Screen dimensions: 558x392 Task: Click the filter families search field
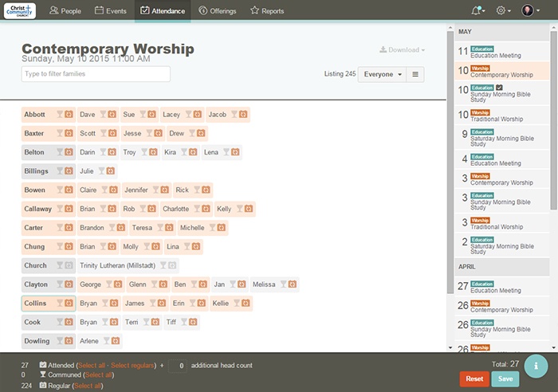(x=96, y=74)
